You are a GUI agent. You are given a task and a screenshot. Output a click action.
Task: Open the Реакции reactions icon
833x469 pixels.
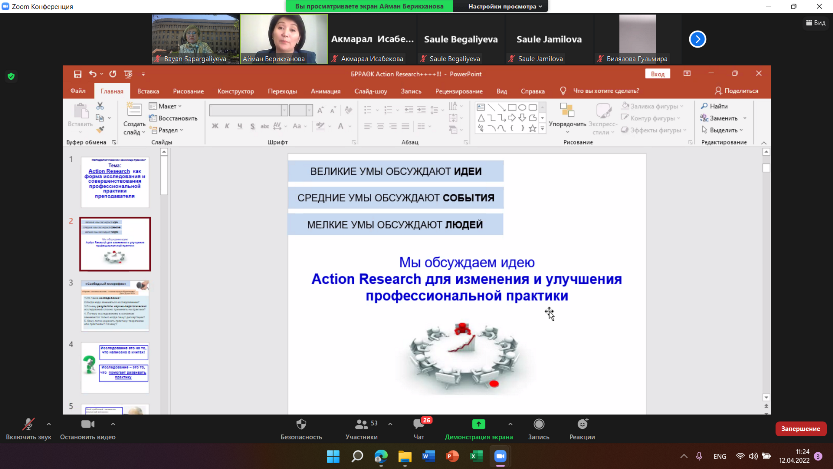(582, 424)
